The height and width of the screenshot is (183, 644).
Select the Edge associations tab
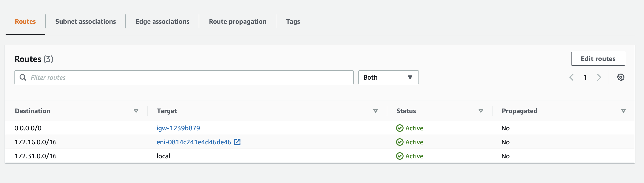[x=162, y=22]
